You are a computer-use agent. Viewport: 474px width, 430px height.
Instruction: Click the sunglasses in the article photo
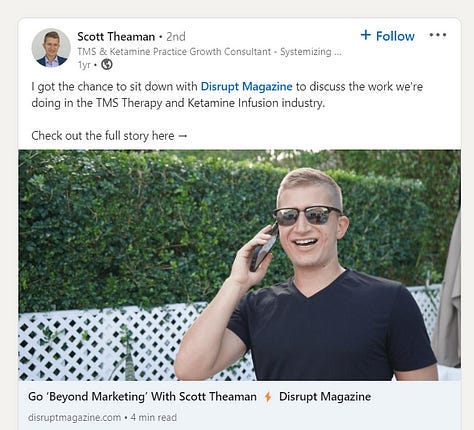coord(307,215)
